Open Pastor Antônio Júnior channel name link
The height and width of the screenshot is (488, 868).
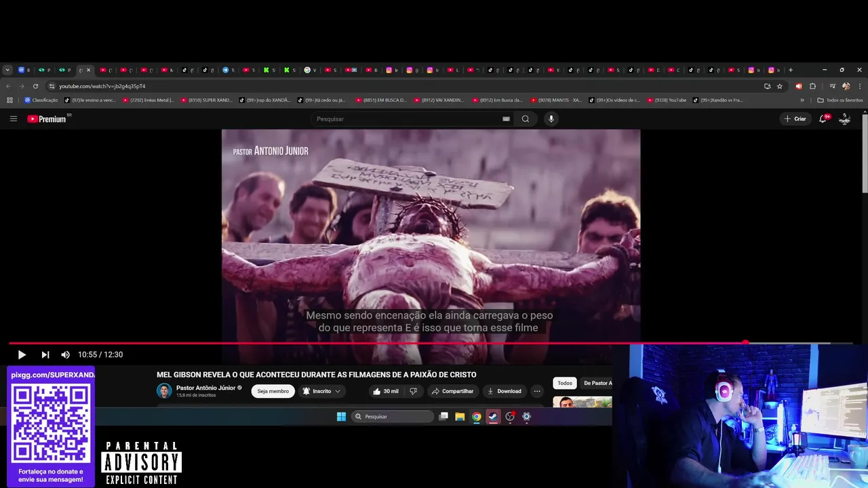tap(205, 388)
